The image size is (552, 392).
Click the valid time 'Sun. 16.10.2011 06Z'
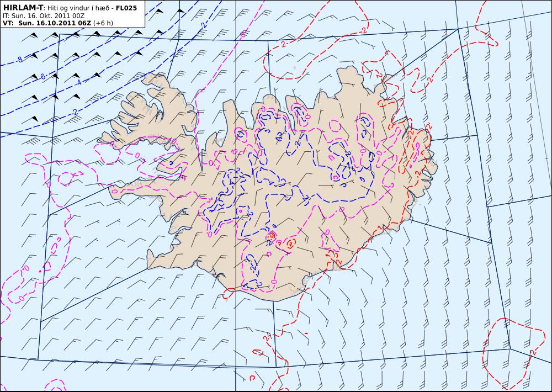55,23
